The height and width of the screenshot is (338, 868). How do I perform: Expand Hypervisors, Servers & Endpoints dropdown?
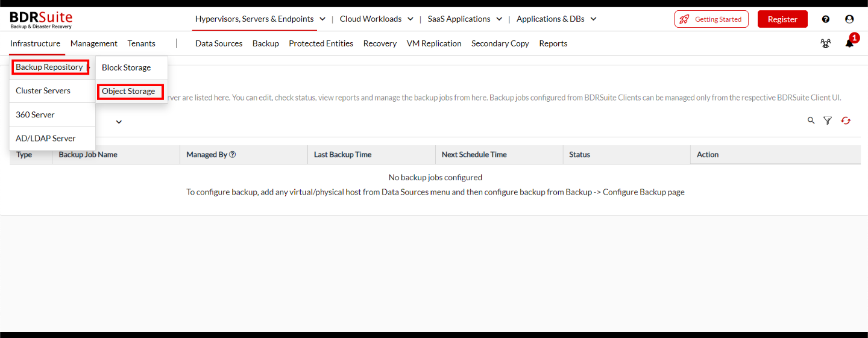point(322,19)
